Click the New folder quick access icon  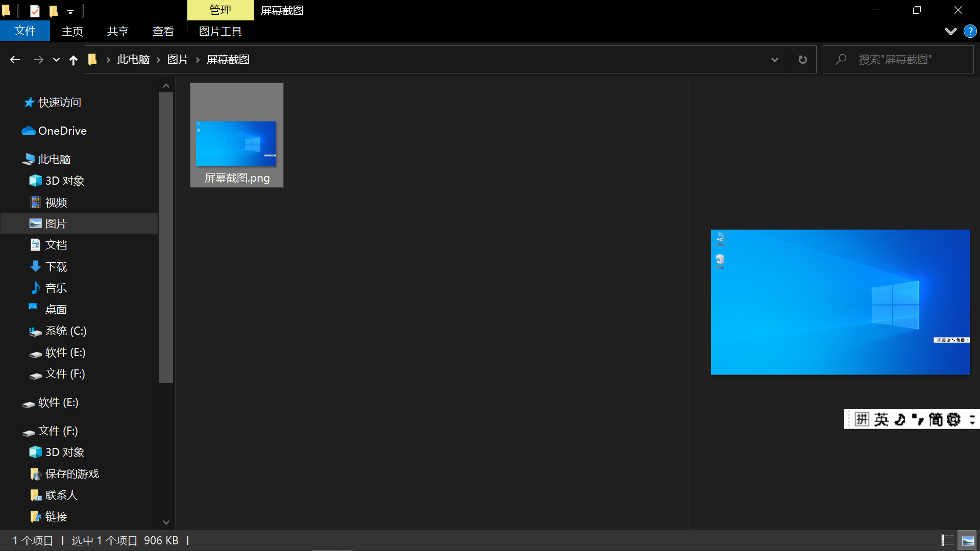click(53, 10)
